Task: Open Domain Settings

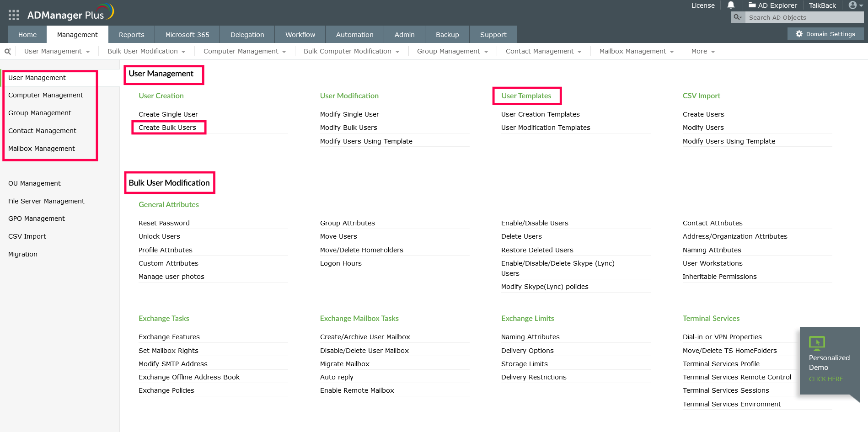Action: tap(825, 34)
